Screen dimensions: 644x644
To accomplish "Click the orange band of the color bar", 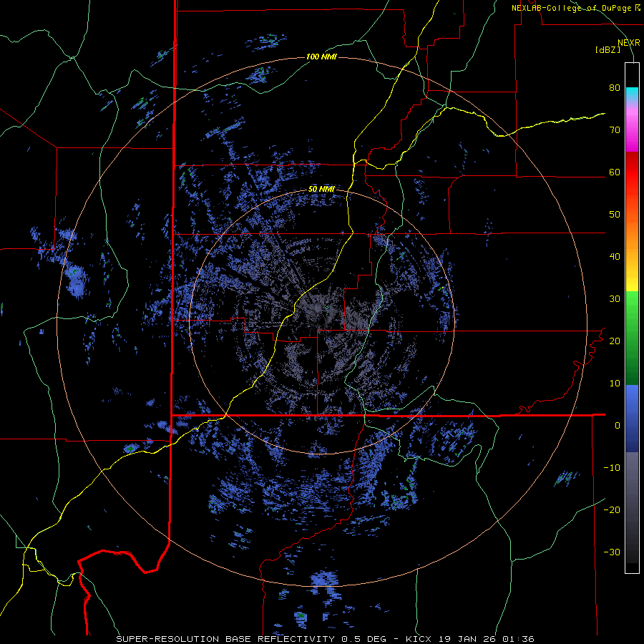I will 632,234.
